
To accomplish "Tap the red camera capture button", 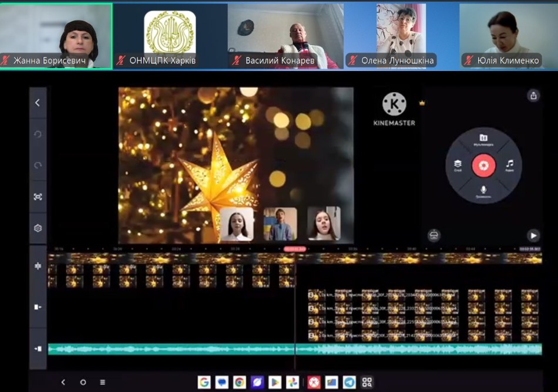I will pyautogui.click(x=483, y=165).
